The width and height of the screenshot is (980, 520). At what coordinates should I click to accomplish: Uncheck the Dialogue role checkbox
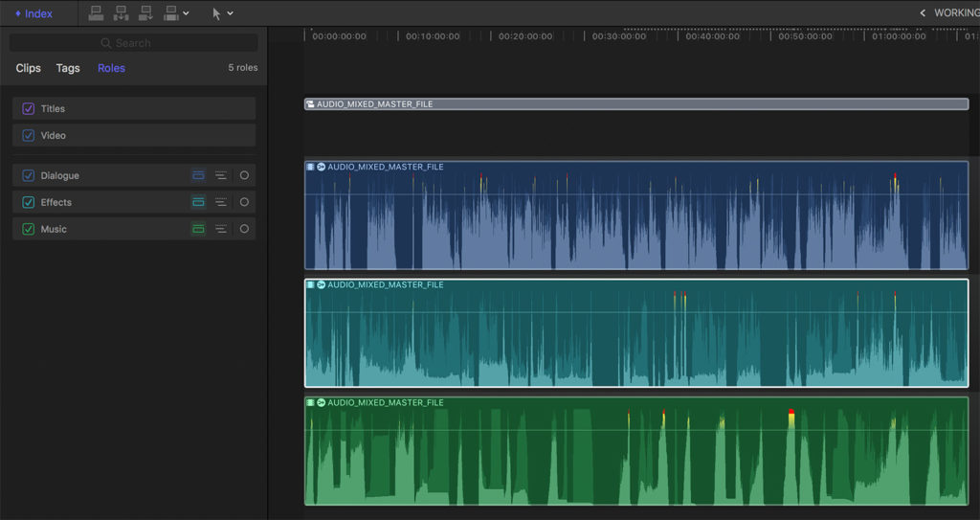point(28,176)
